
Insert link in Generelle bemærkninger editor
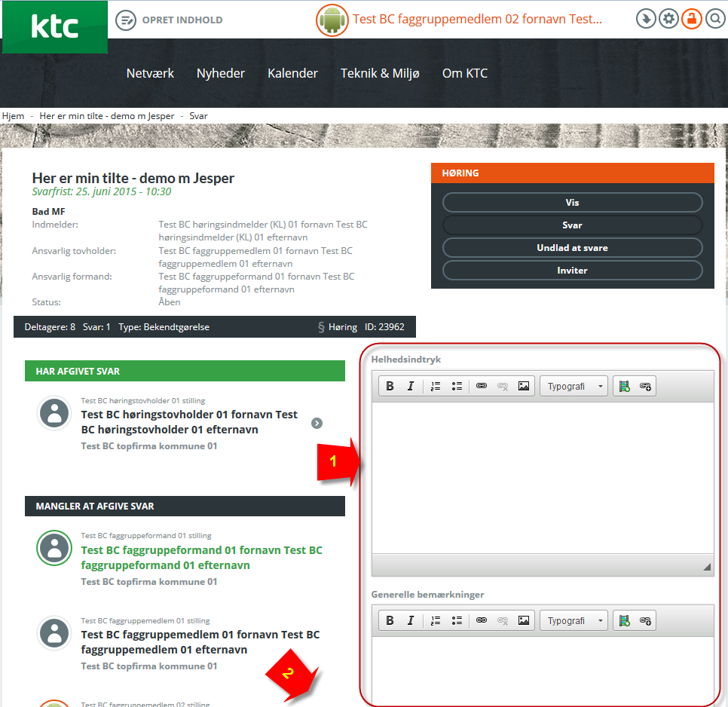click(x=482, y=620)
